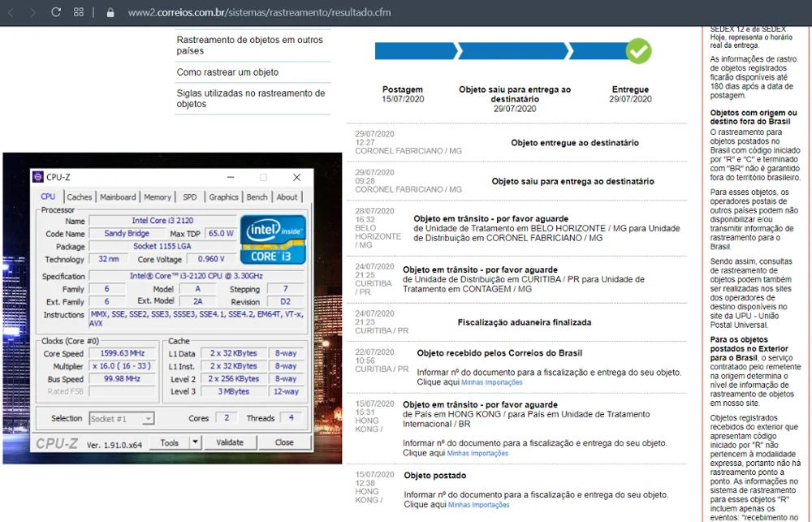Click the Technology '32 nm' value
Viewport: 812px width, 522px height.
pyautogui.click(x=108, y=259)
